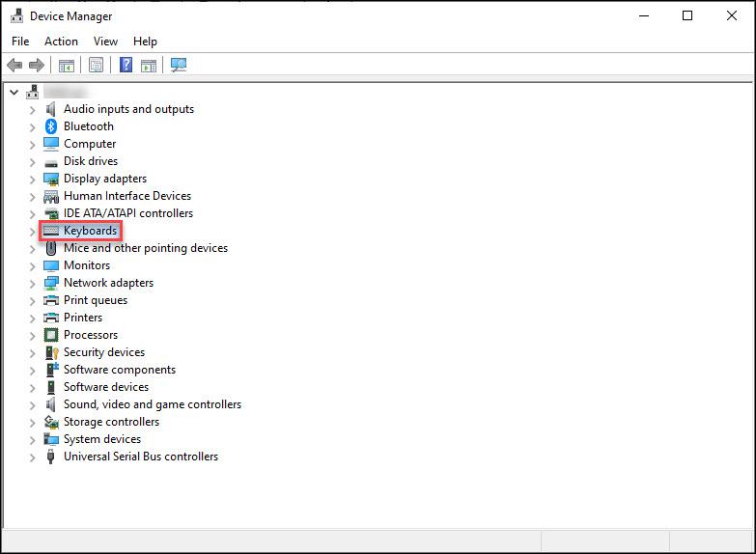Click Sound, video and game controllers icon
The height and width of the screenshot is (554, 756).
(50, 404)
